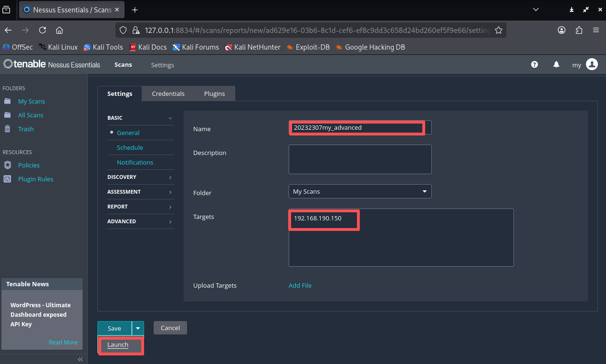The height and width of the screenshot is (364, 606).
Task: Select the Nessus Essentials browser tab
Action: tap(72, 10)
